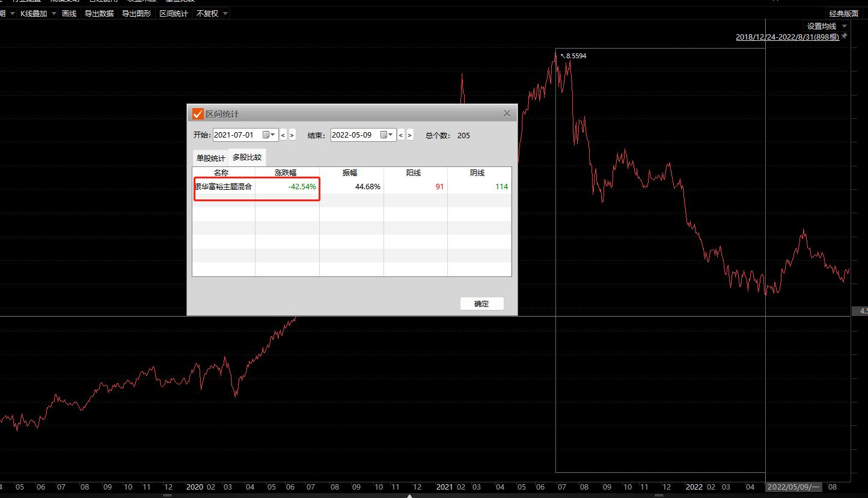Expand the 设置均线 dropdown
This screenshot has width=868, height=498.
pyautogui.click(x=844, y=26)
